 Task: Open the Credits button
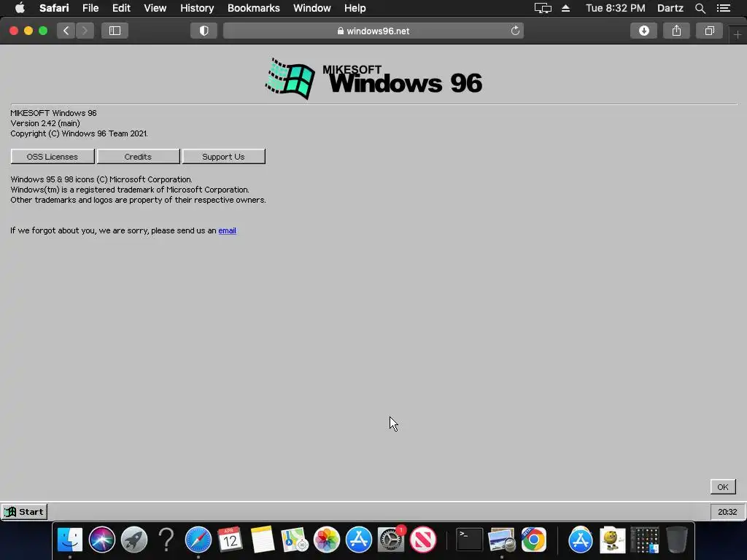(x=138, y=156)
